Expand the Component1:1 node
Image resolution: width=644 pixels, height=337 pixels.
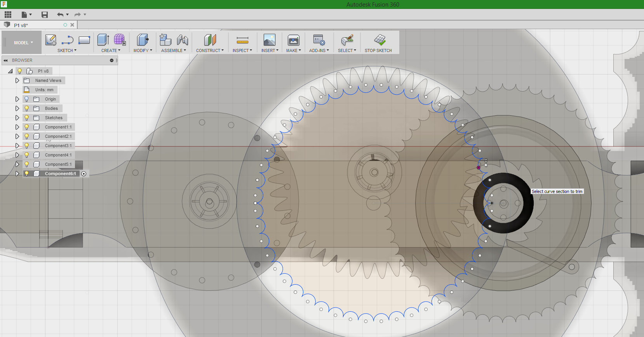pyautogui.click(x=17, y=127)
